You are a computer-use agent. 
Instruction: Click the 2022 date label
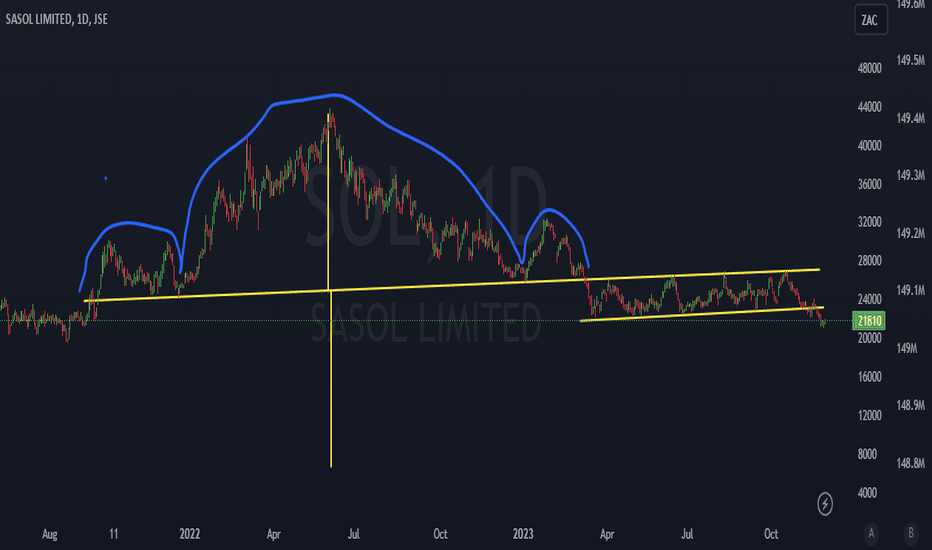190,534
